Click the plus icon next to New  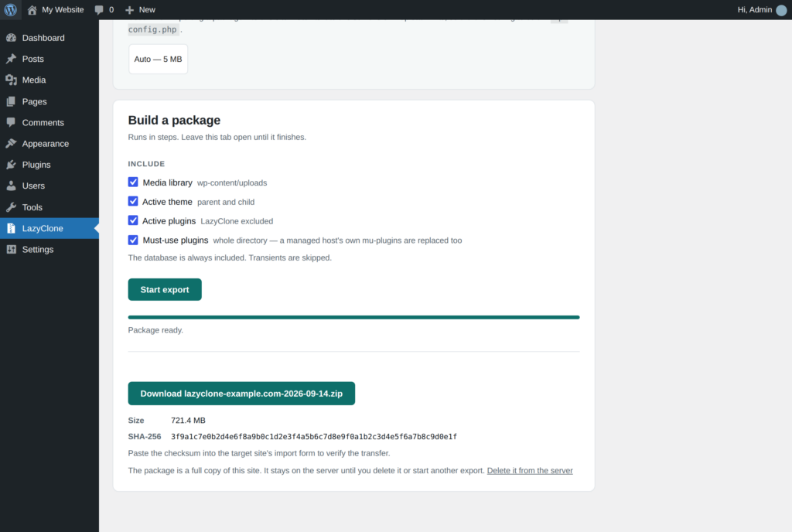129,9
